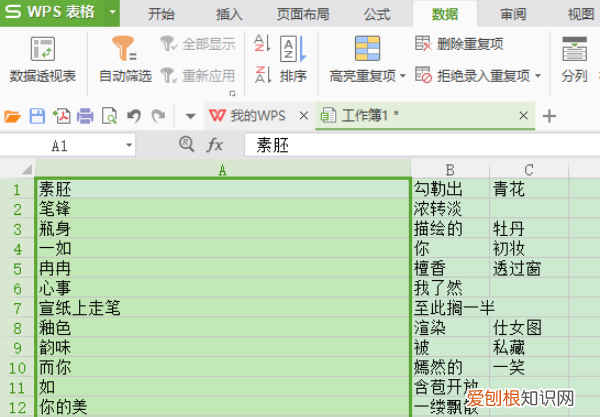Switch to the 开始 tab
600x417 pixels.
[161, 15]
